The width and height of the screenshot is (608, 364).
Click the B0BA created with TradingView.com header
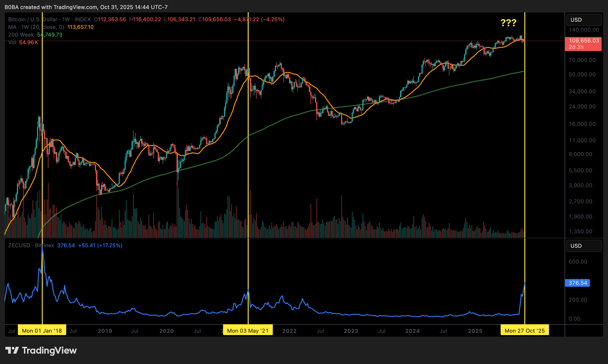86,7
